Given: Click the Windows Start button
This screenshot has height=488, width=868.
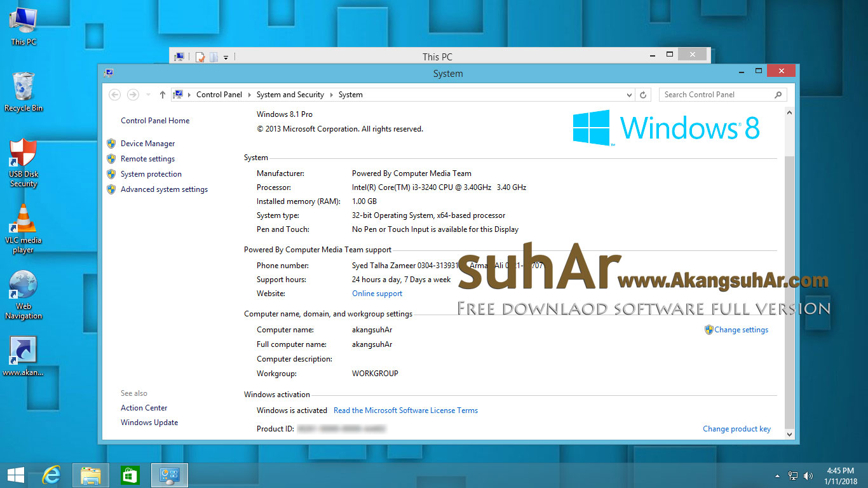Looking at the screenshot, I should pos(15,475).
